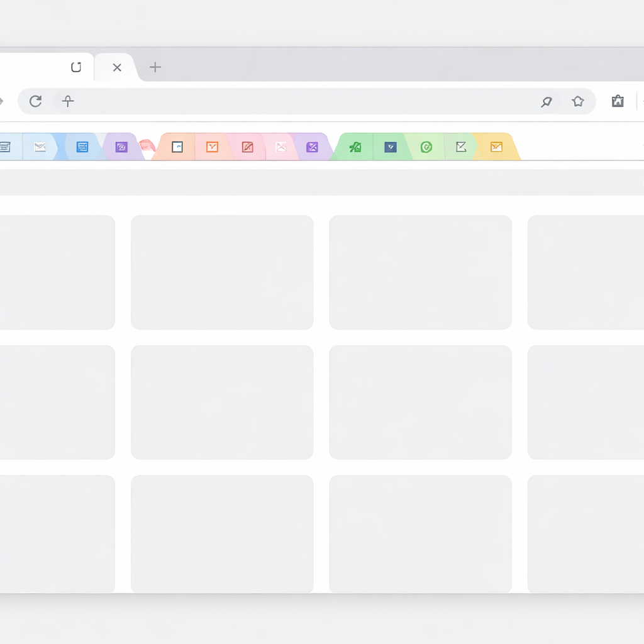
Task: Click the site info icon in address bar
Action: [68, 101]
